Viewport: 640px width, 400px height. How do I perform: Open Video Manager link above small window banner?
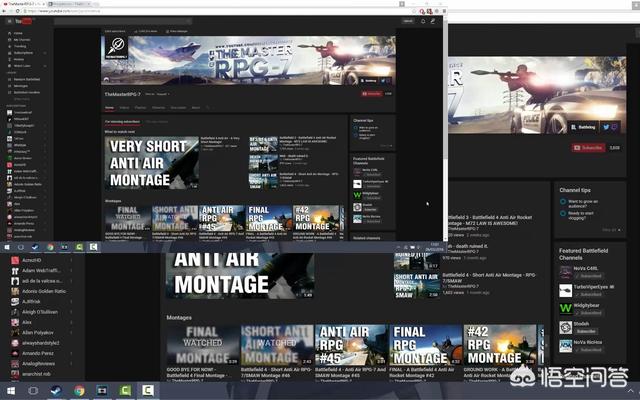(177, 31)
